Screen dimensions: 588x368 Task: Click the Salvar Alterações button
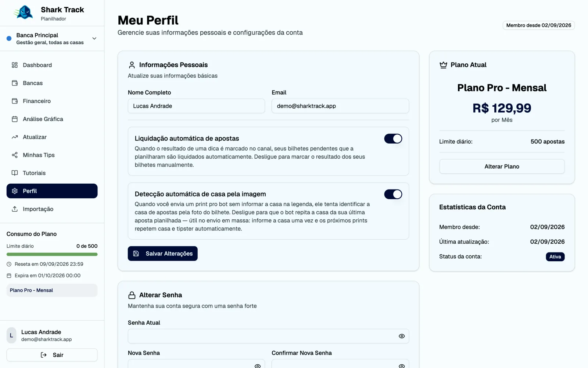click(x=163, y=254)
